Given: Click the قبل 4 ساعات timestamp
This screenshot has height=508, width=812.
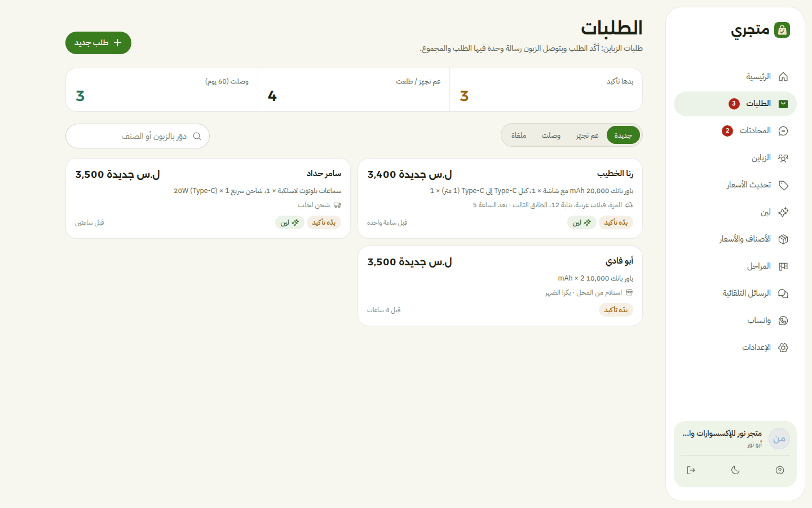Looking at the screenshot, I should 384,310.
